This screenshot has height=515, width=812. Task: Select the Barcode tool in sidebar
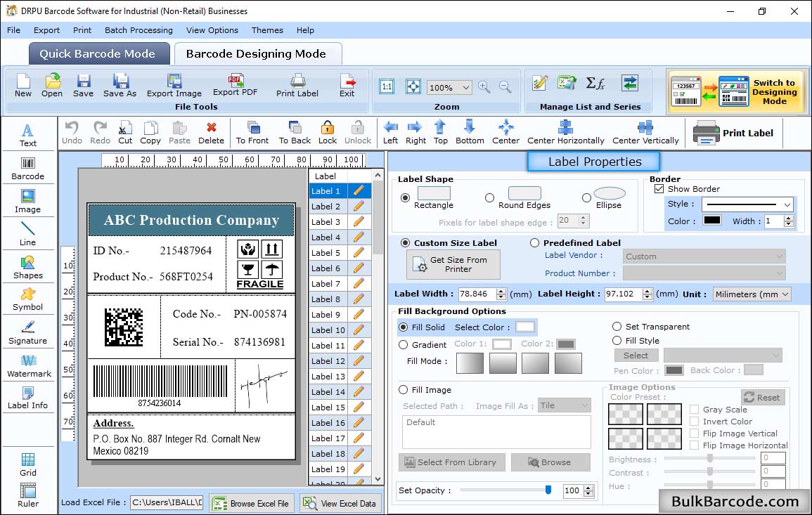point(28,169)
